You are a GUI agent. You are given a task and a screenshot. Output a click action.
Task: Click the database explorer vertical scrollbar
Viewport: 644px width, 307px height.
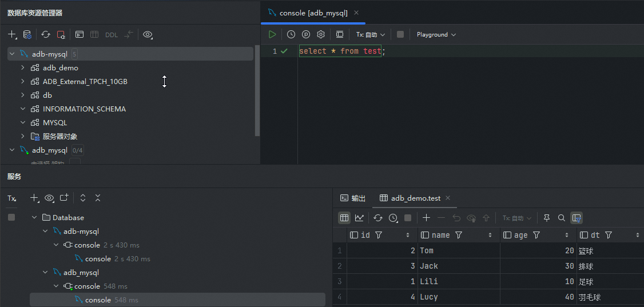(x=257, y=90)
